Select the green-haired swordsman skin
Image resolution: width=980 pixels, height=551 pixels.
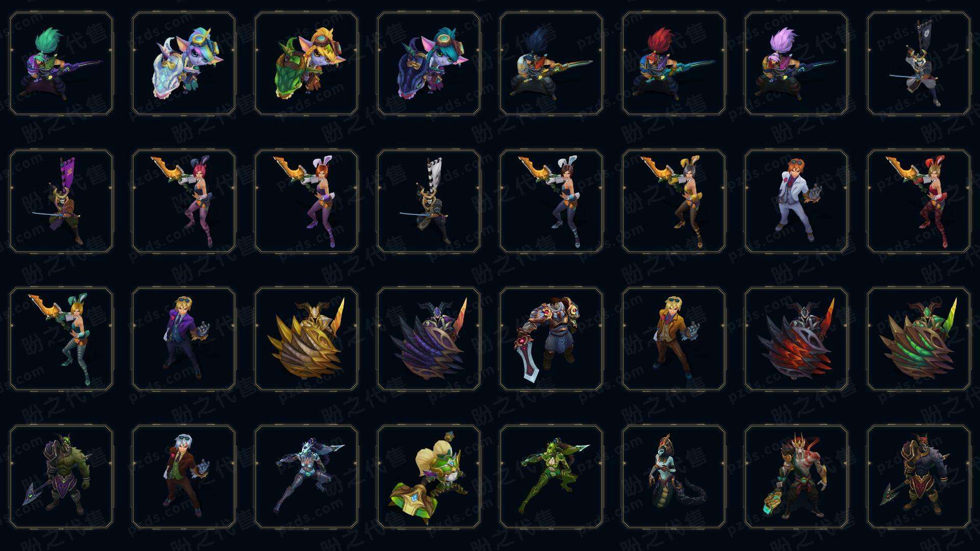(61, 64)
